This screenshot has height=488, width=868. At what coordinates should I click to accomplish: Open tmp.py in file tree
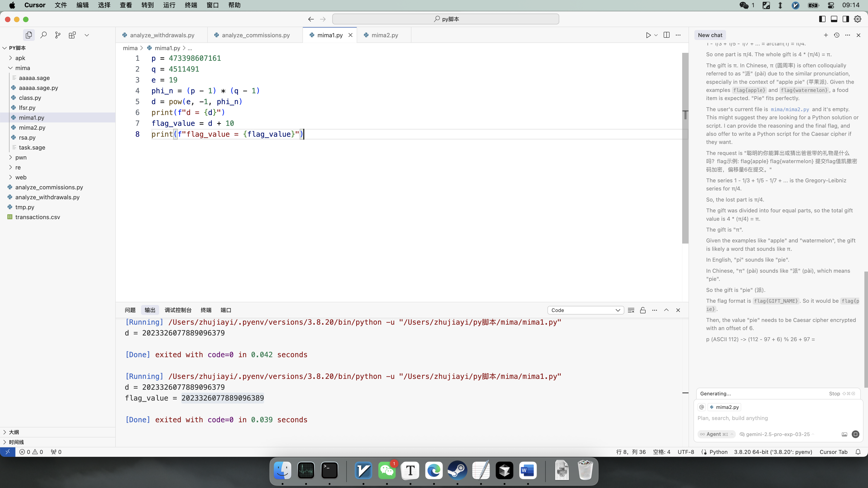pos(25,207)
